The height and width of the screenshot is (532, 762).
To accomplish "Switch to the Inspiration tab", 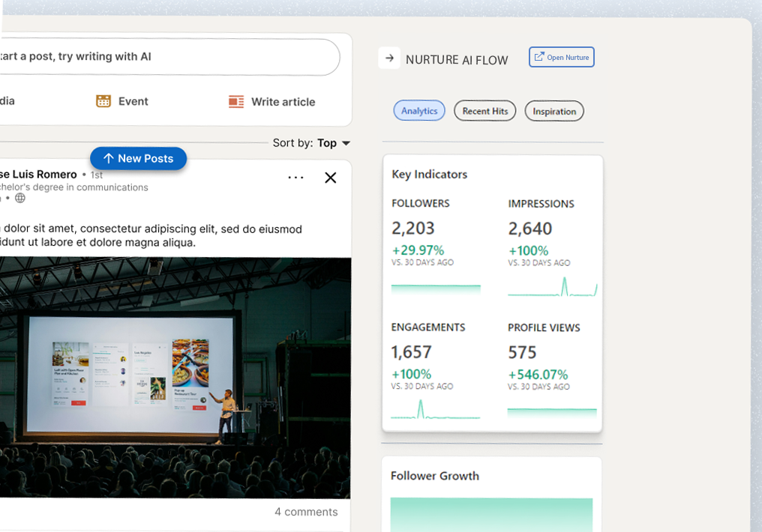I will tap(553, 111).
